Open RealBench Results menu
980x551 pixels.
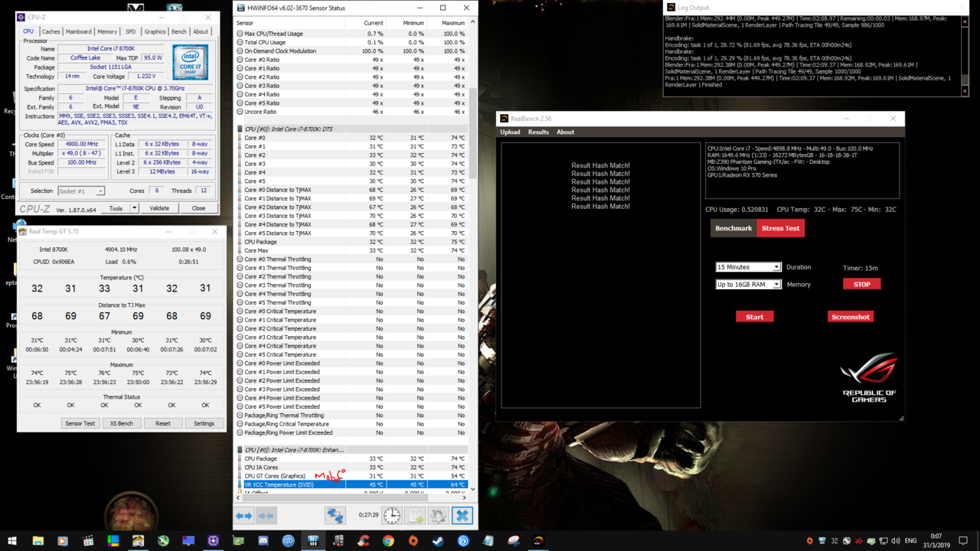(538, 132)
